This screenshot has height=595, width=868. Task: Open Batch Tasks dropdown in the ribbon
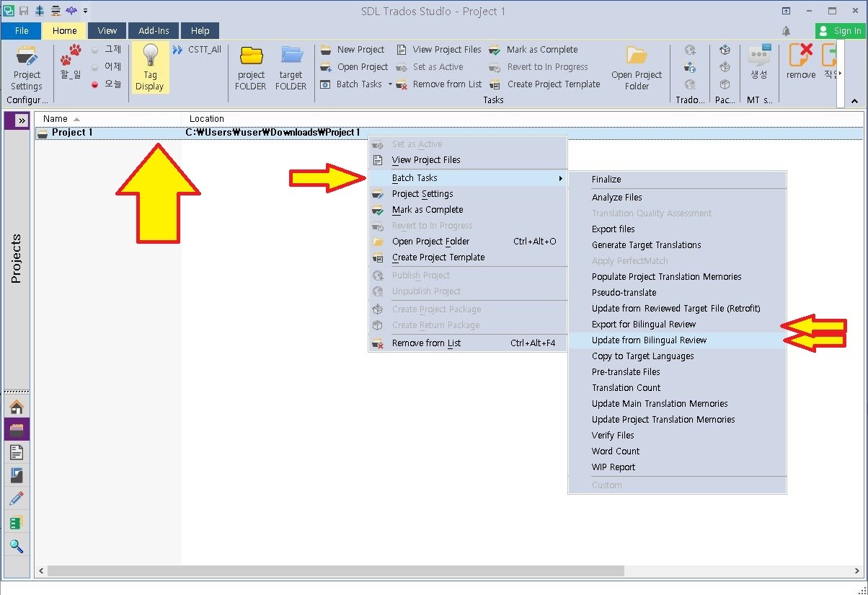point(355,84)
